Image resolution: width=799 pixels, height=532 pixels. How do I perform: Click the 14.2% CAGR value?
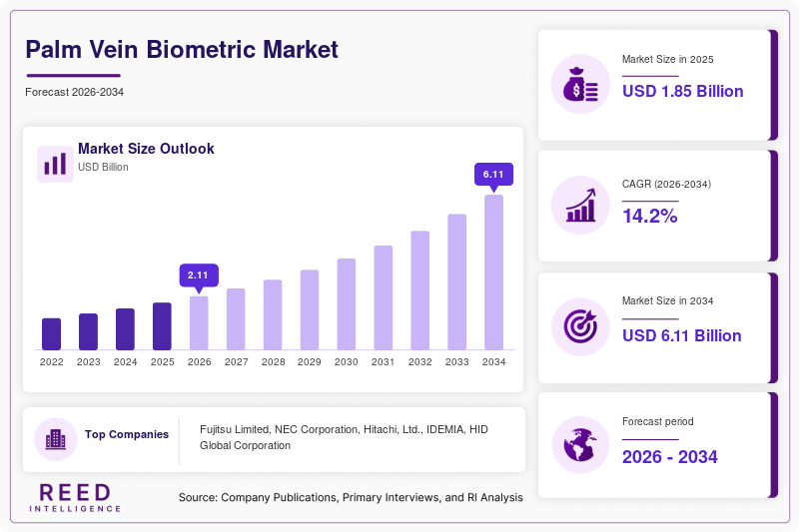pyautogui.click(x=650, y=216)
